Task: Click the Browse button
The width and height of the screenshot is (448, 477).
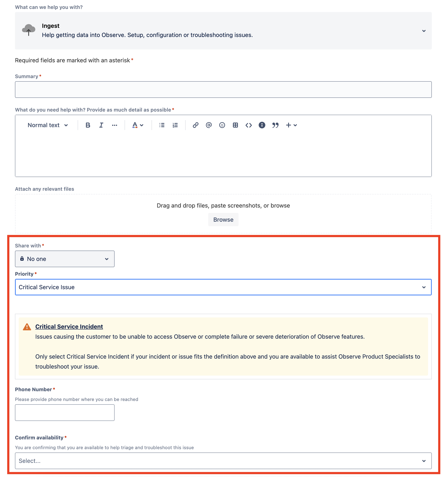Action: 223,220
